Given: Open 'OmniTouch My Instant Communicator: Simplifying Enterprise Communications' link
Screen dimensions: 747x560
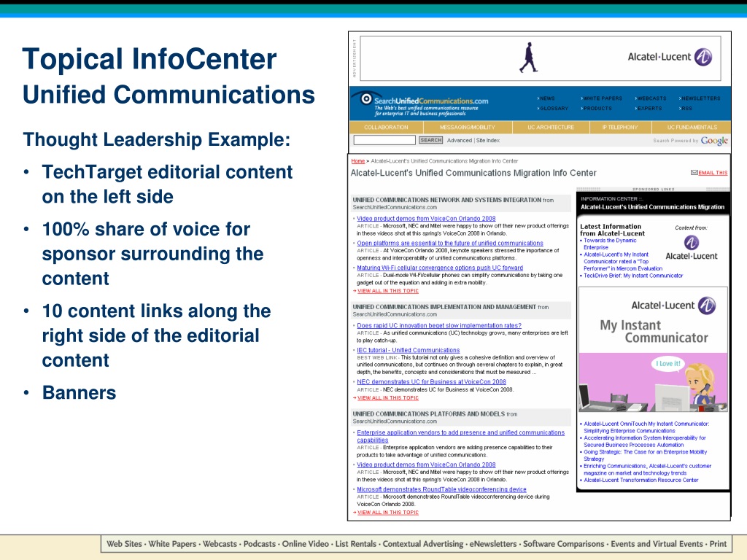Looking at the screenshot, I should coord(646,427).
